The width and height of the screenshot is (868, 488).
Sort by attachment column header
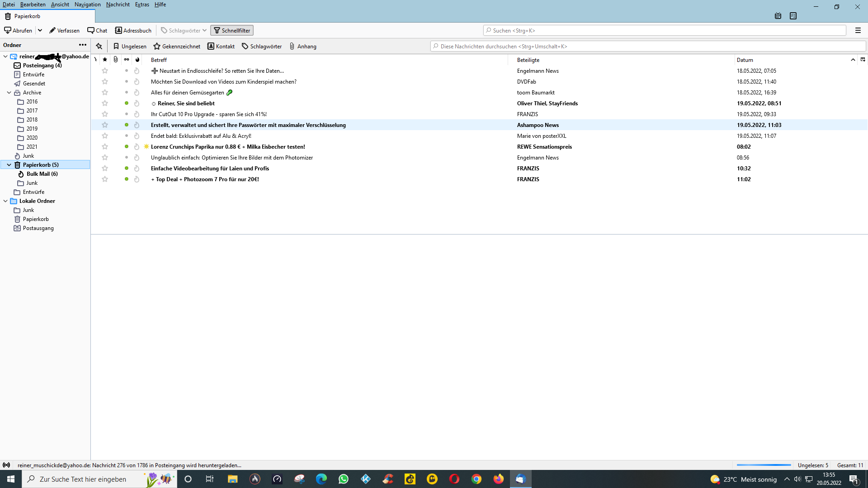coord(116,60)
